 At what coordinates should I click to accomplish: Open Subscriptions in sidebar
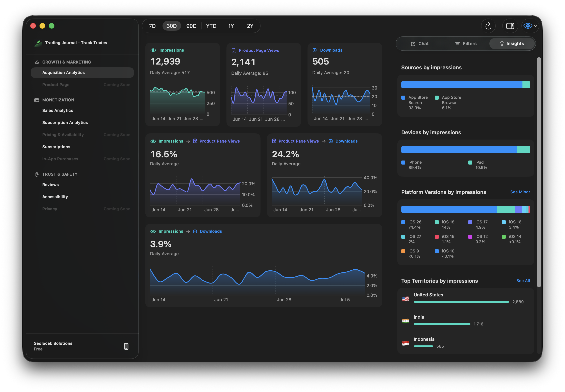click(x=82, y=147)
